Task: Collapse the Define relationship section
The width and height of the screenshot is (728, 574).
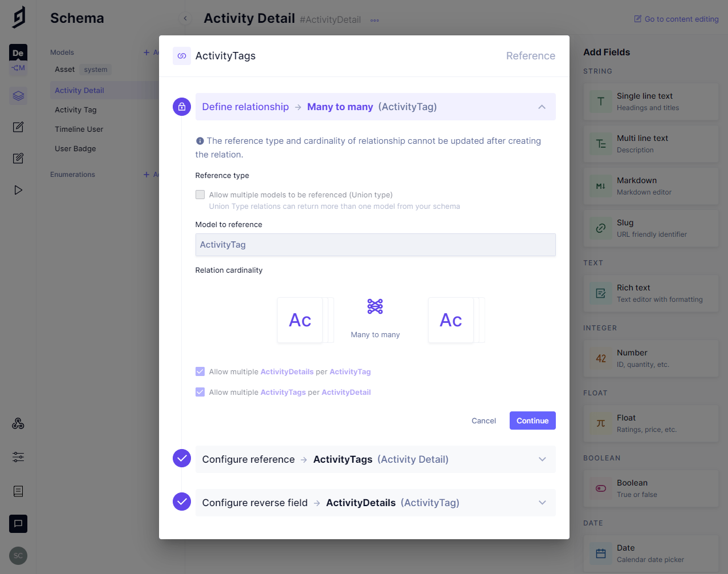Action: click(542, 107)
